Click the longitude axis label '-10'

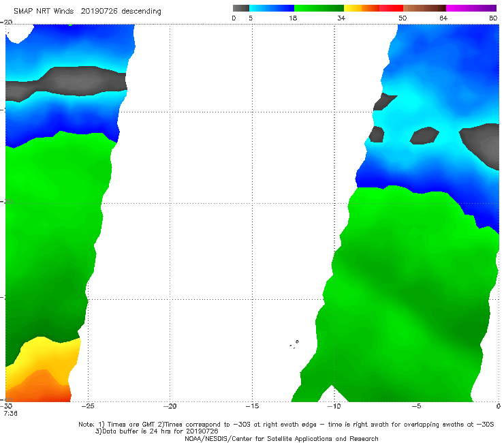(334, 406)
